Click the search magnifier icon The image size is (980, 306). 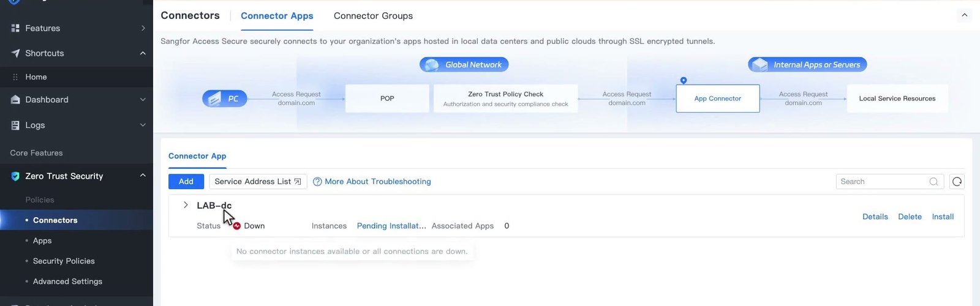(x=933, y=182)
